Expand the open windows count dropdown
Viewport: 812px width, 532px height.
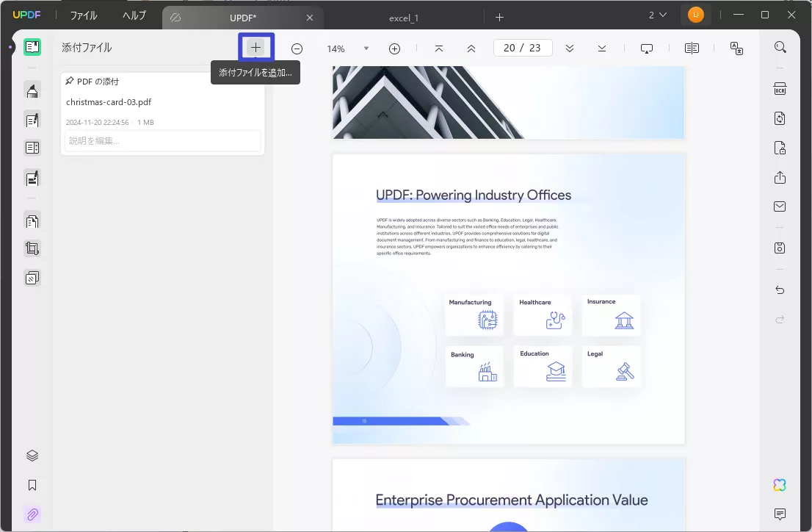click(x=658, y=15)
